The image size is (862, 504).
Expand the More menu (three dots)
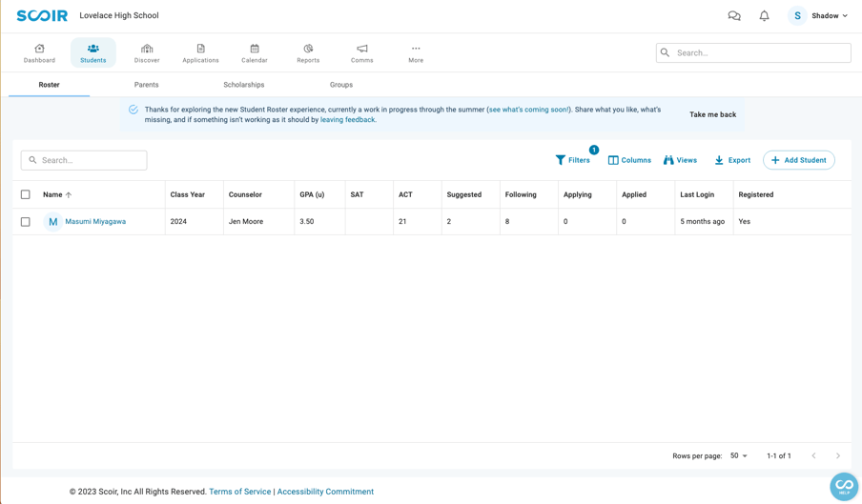click(416, 53)
